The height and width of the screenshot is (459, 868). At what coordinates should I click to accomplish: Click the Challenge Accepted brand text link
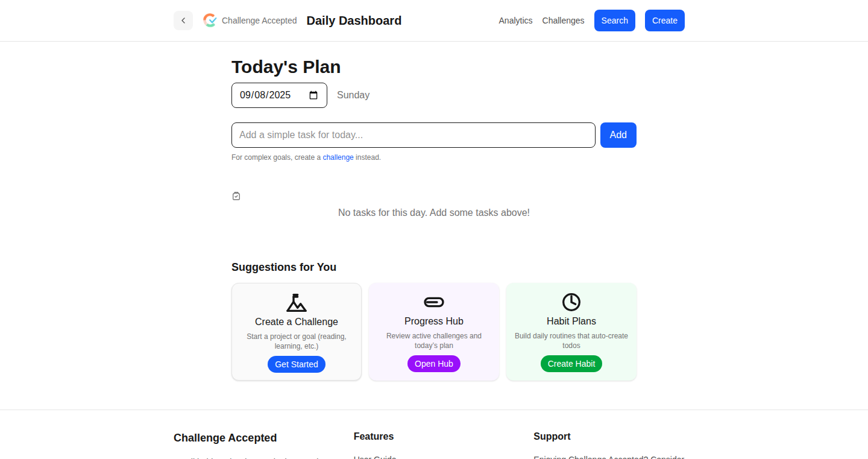(x=259, y=21)
